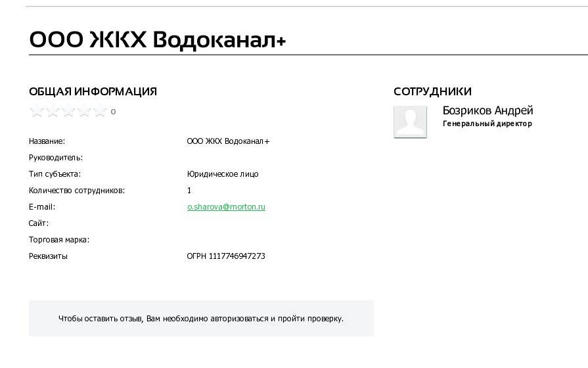Image resolution: width=588 pixels, height=368 pixels.
Task: Click the Название value ООО ЖКХ Водоканал+
Action: (228, 141)
